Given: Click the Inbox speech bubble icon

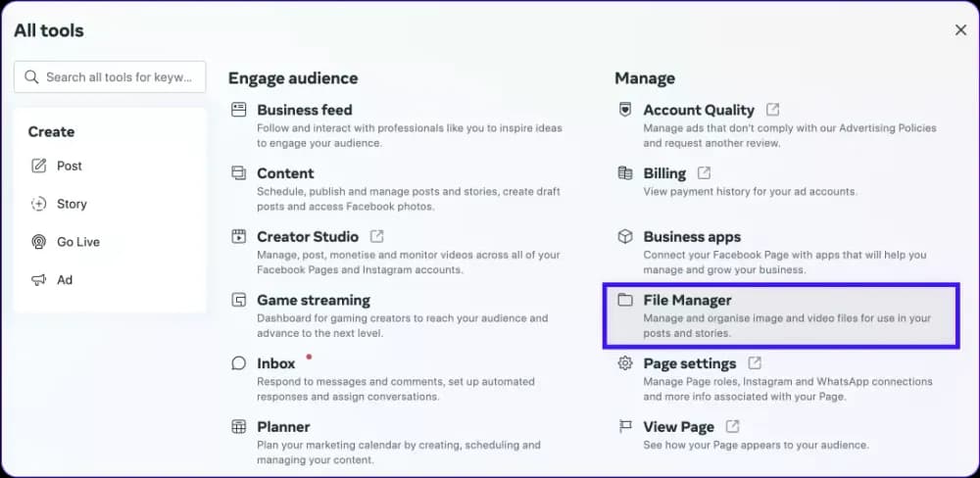Looking at the screenshot, I should pyautogui.click(x=238, y=363).
